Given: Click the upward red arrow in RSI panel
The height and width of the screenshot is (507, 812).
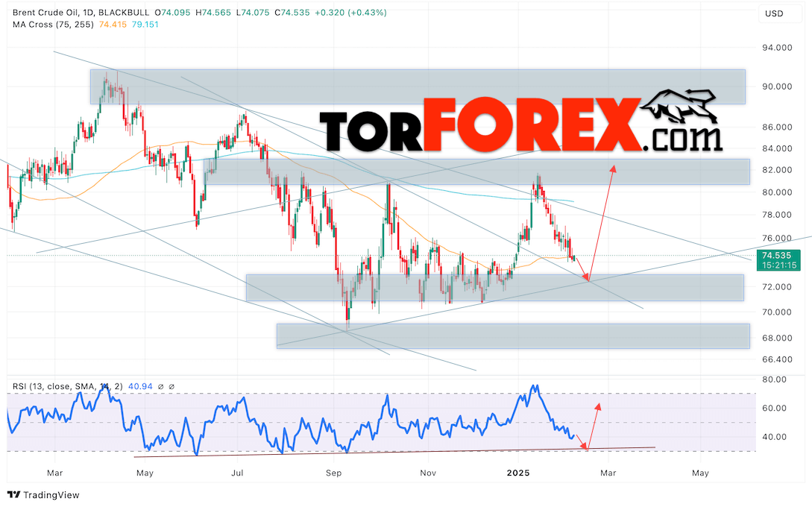Looking at the screenshot, I should (597, 406).
